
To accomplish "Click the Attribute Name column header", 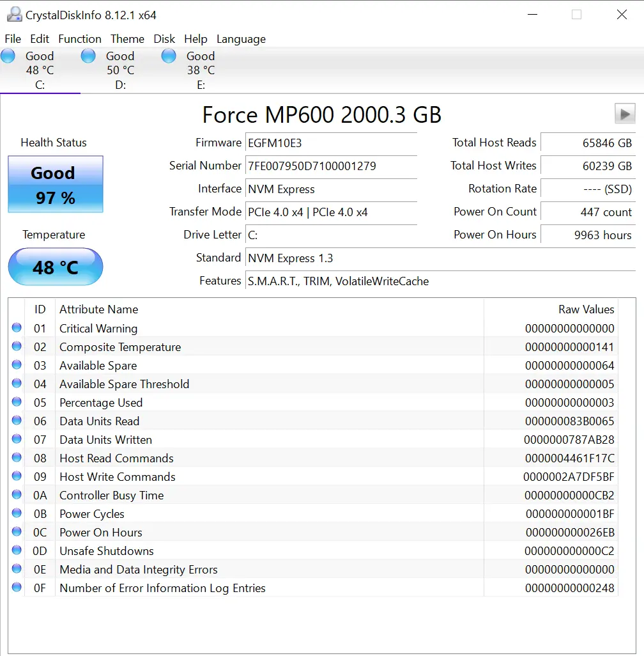I will point(270,309).
